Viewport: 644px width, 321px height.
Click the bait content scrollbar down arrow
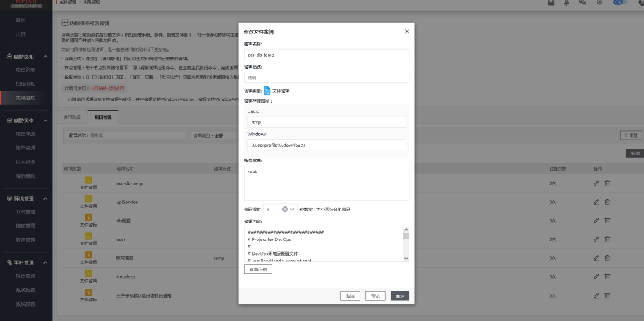pos(406,258)
